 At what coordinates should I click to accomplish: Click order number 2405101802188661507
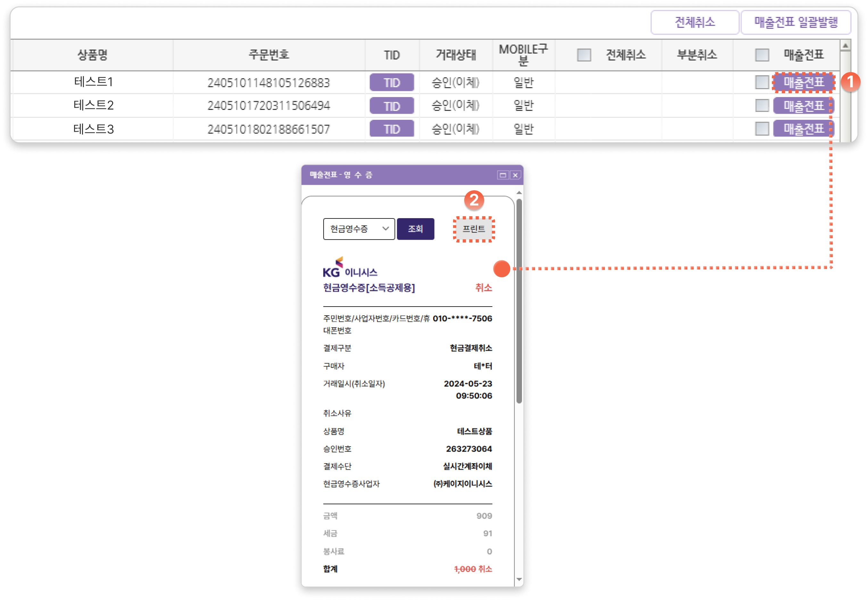[x=269, y=129]
